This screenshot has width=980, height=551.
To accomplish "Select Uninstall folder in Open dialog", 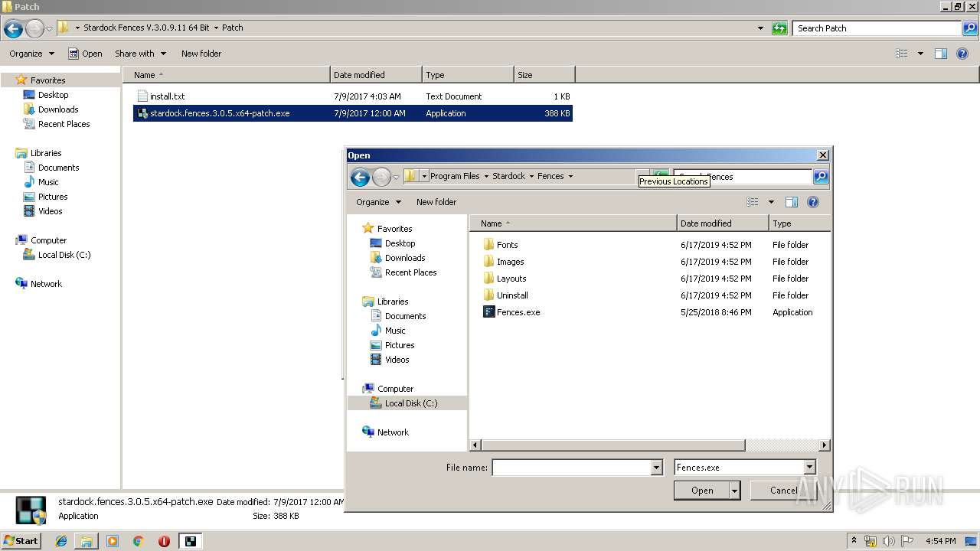I will click(x=505, y=295).
